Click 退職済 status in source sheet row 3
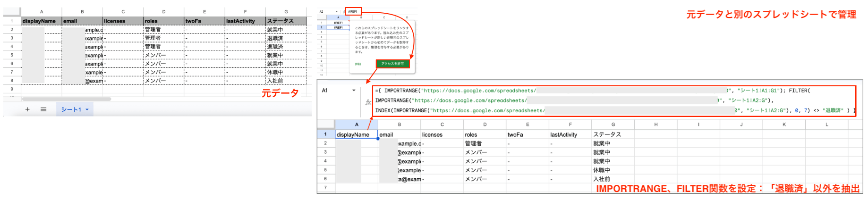The width and height of the screenshot is (868, 199). click(286, 38)
